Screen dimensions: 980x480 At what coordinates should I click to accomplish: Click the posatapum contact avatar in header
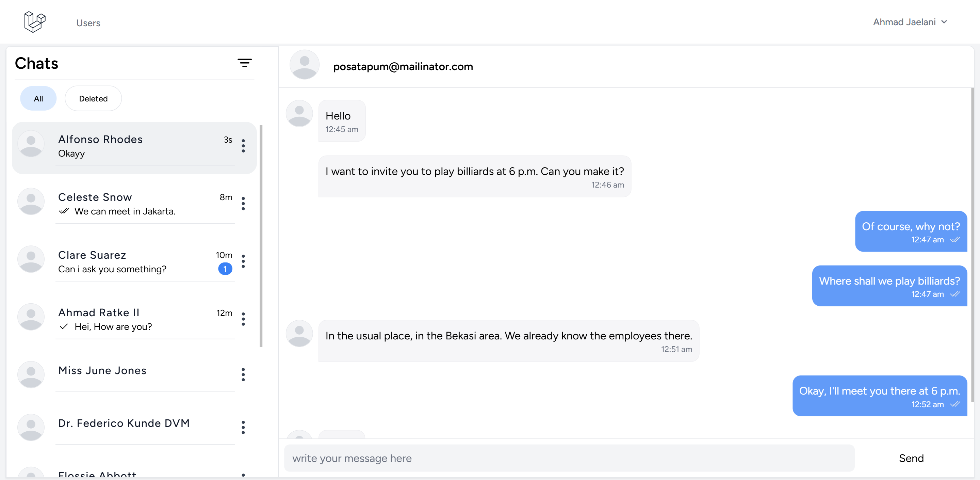coord(304,65)
